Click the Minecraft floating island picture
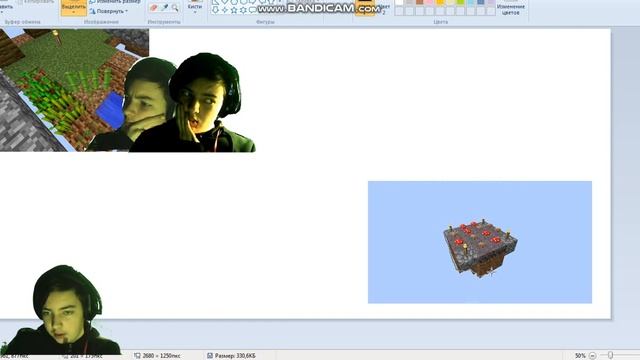Screen dimensions: 640x360 (x=480, y=242)
